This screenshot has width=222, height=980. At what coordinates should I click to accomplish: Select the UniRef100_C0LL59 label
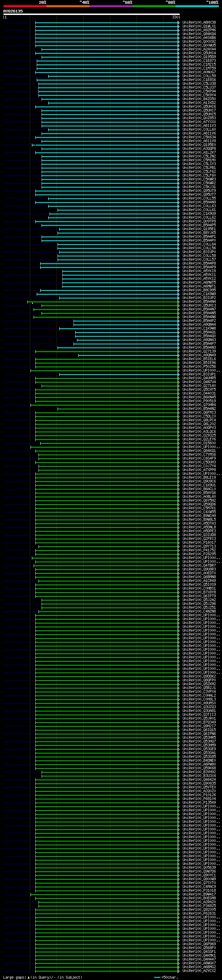pyautogui.click(x=199, y=76)
